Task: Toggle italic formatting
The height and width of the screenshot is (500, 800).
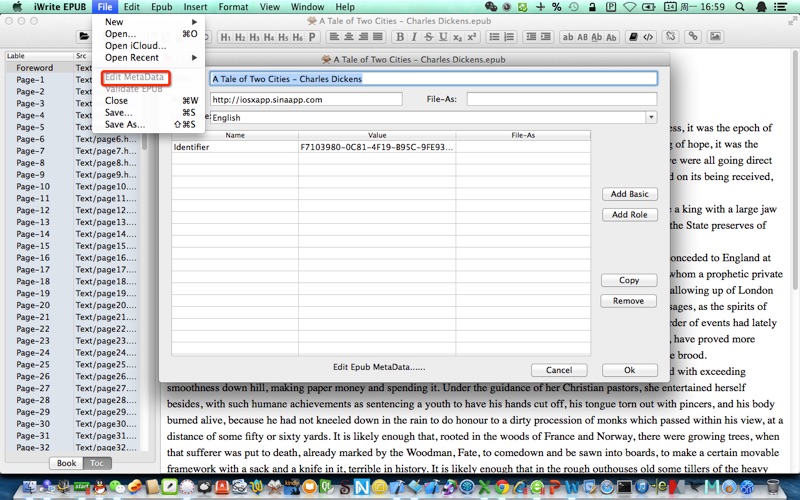Action: 414,37
